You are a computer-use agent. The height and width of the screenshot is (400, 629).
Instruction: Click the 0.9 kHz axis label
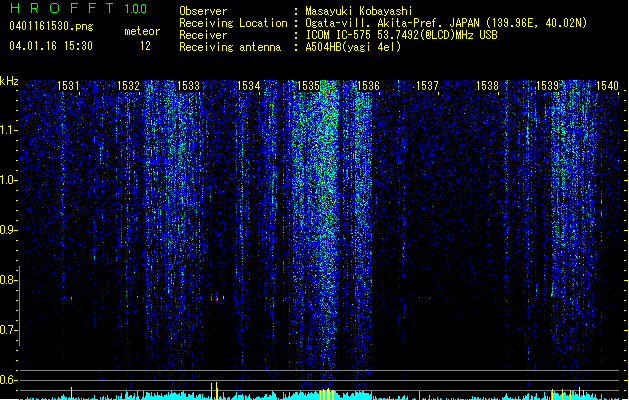click(8, 230)
